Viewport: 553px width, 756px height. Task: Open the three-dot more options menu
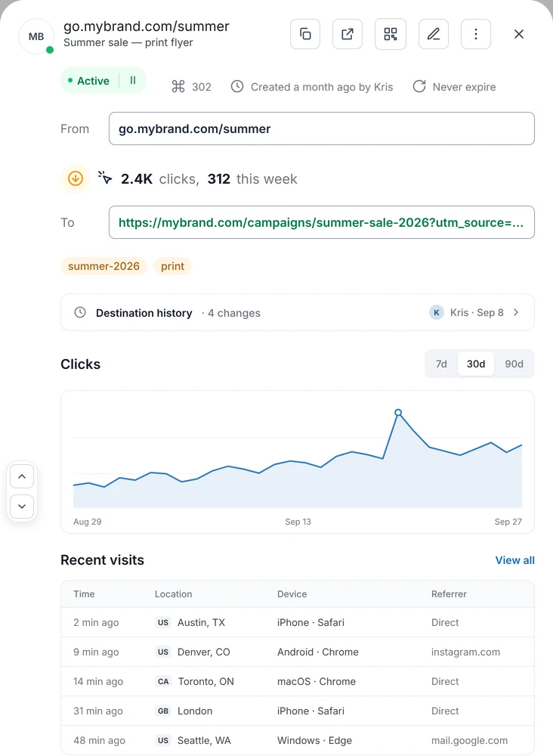pyautogui.click(x=476, y=34)
